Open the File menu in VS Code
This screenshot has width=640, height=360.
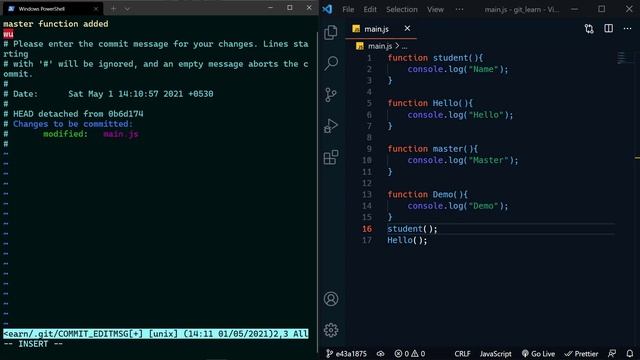pyautogui.click(x=348, y=9)
